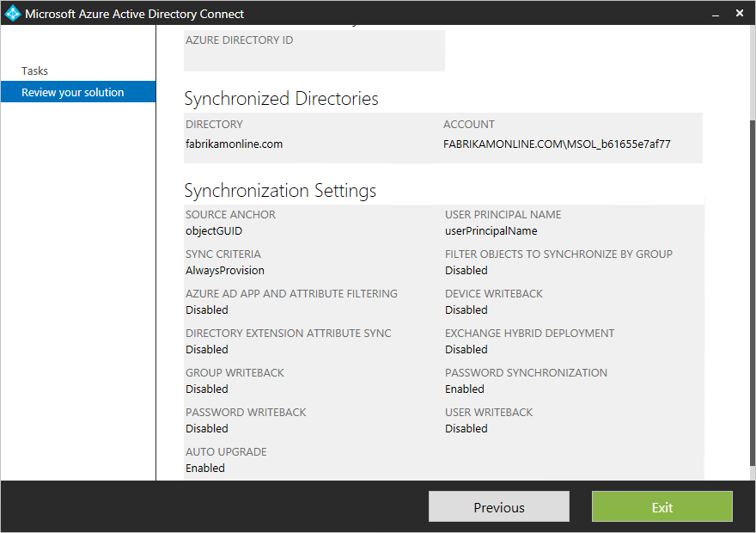Click the green Exit button
Screen dimensions: 756x533
(x=661, y=506)
